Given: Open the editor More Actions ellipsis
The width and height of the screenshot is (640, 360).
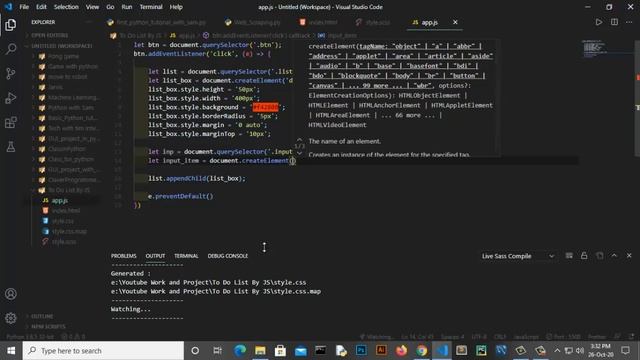Looking at the screenshot, I should pos(629,22).
